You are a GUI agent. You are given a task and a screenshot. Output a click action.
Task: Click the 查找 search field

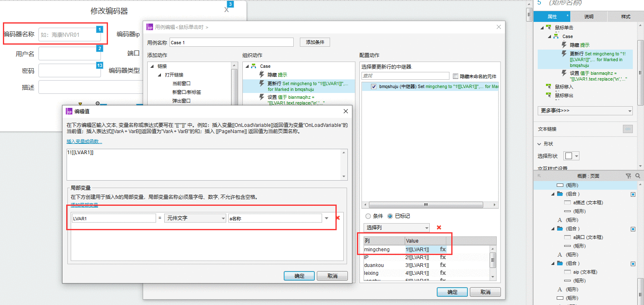(x=405, y=76)
